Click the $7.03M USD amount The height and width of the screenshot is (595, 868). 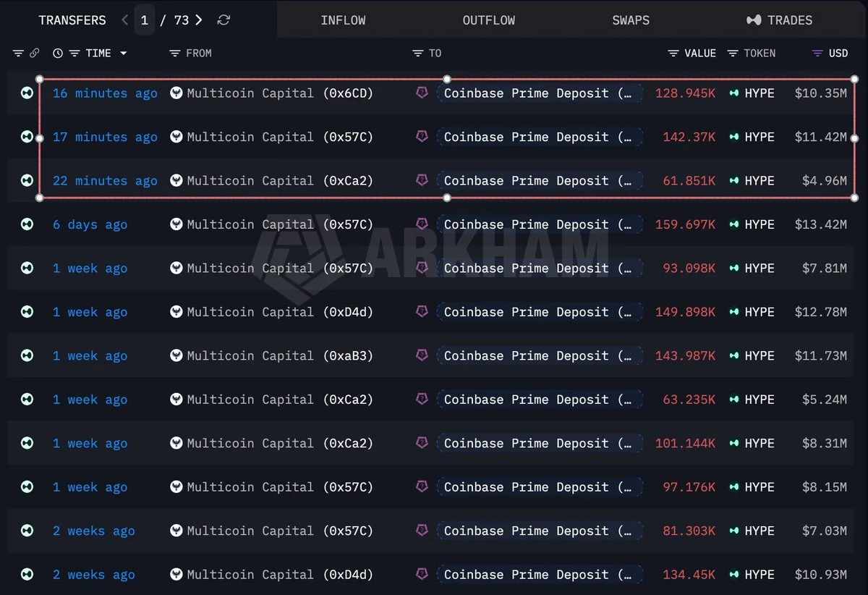[x=824, y=531]
